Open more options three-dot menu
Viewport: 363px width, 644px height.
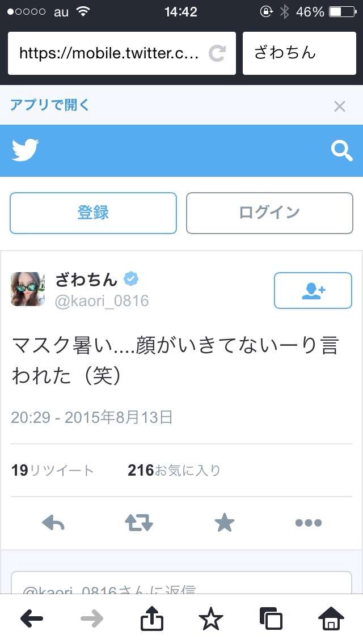point(309,523)
